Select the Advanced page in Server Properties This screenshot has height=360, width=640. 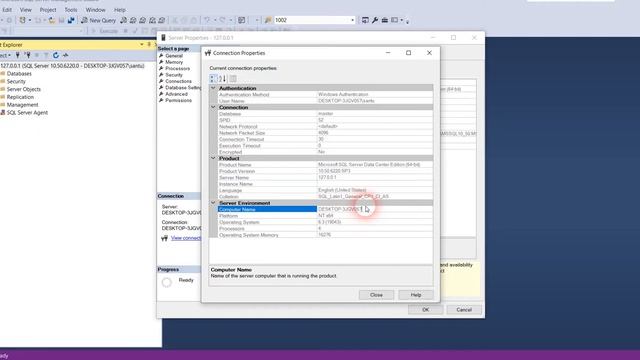(176, 94)
